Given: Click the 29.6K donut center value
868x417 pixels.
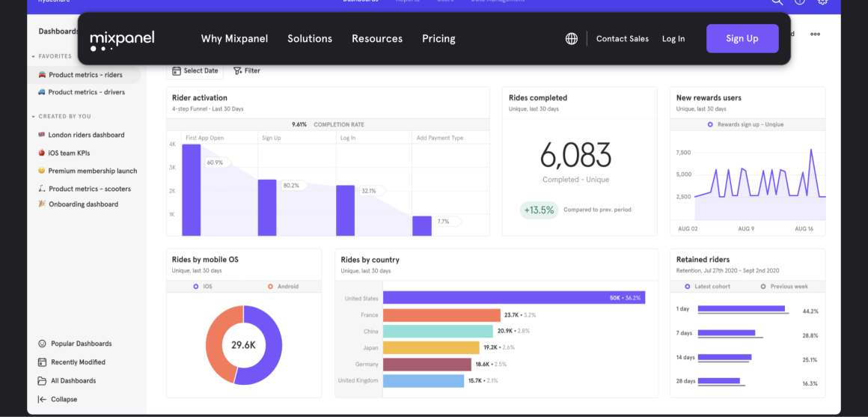Looking at the screenshot, I should click(244, 345).
